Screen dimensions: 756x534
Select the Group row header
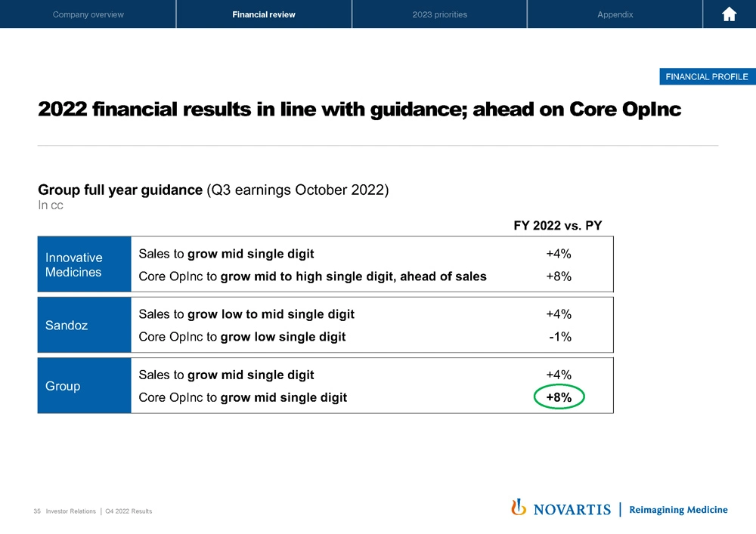84,386
